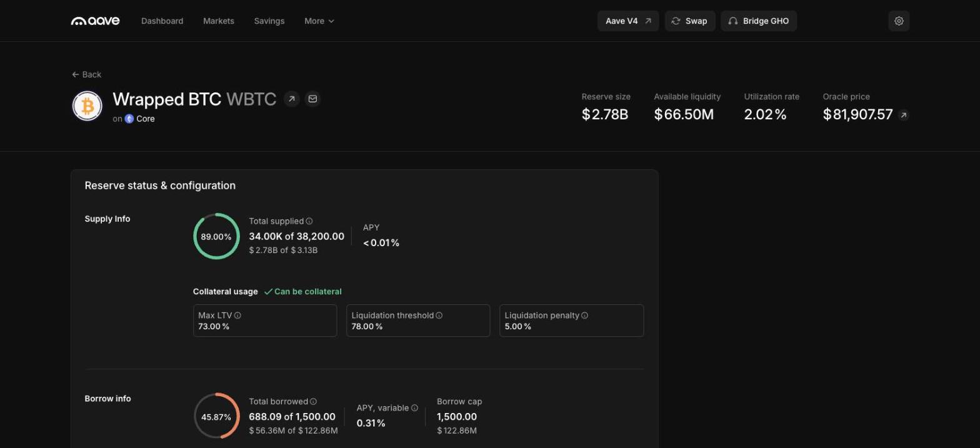Image resolution: width=980 pixels, height=448 pixels.
Task: Click supply APY '<0.01%' value
Action: coord(381,242)
